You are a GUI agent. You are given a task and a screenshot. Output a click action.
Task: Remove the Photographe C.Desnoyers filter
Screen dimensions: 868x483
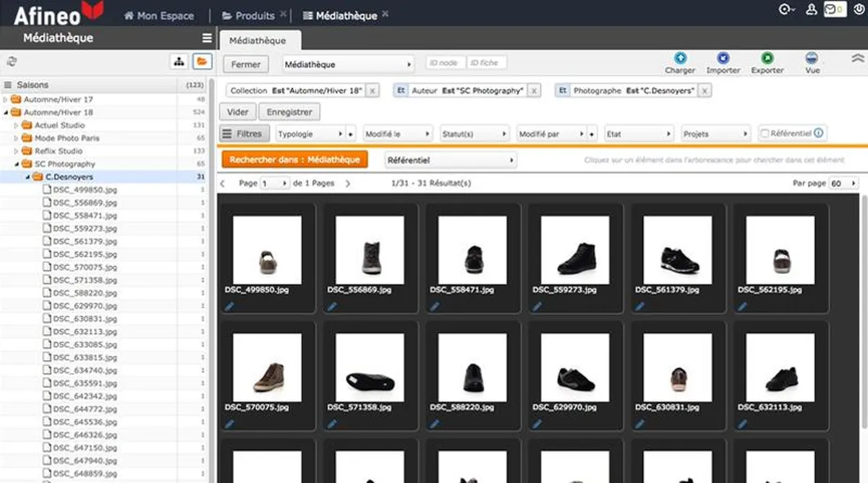click(705, 91)
